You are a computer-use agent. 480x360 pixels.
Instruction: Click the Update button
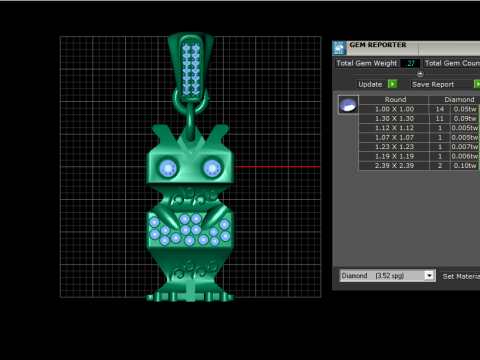click(370, 84)
